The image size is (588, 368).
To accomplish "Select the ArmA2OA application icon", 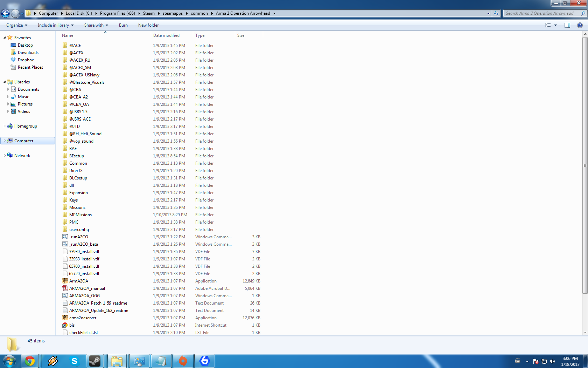I will point(65,281).
